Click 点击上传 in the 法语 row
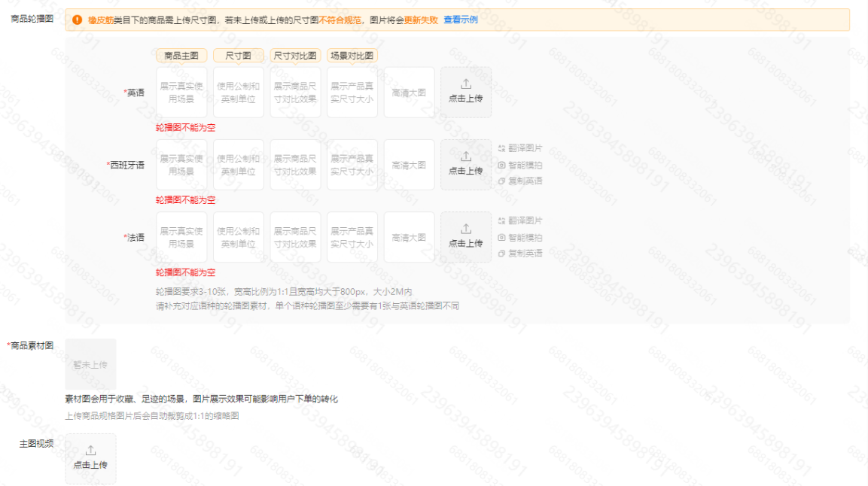The image size is (868, 486). tap(465, 237)
